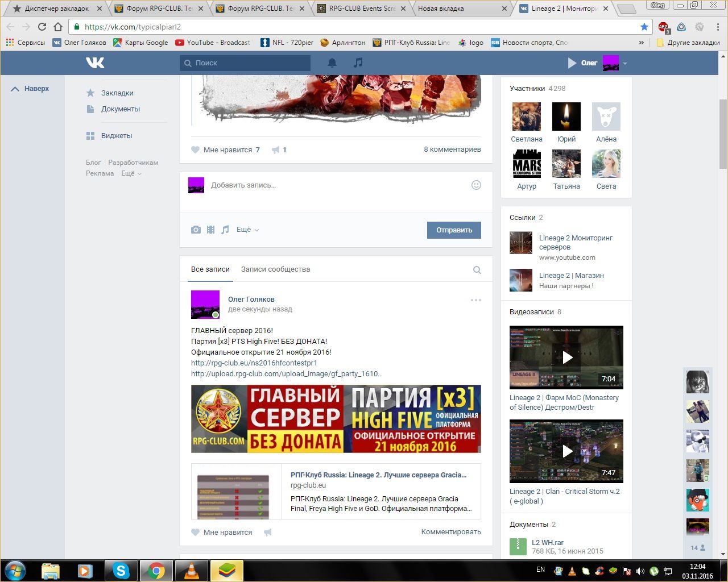
Task: Play the Фарм MoC video thumbnail
Action: click(566, 357)
